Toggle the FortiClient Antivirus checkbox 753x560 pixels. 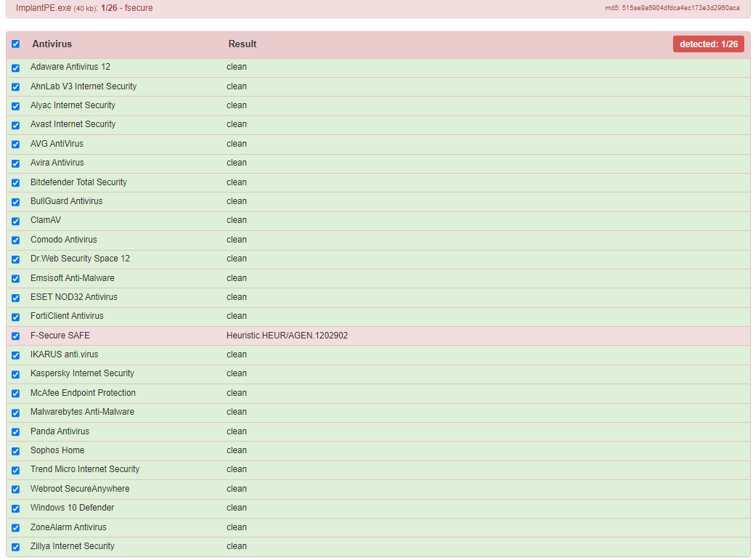16,317
